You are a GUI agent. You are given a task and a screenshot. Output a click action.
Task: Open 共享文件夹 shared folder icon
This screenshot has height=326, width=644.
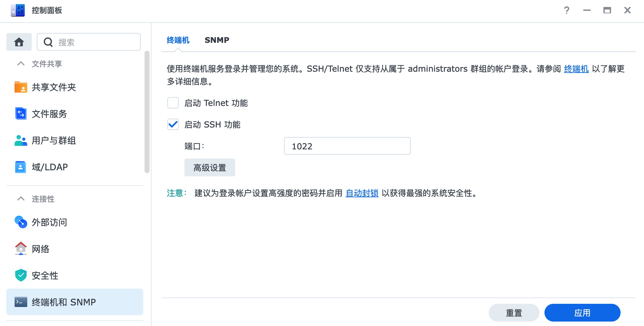[x=21, y=87]
